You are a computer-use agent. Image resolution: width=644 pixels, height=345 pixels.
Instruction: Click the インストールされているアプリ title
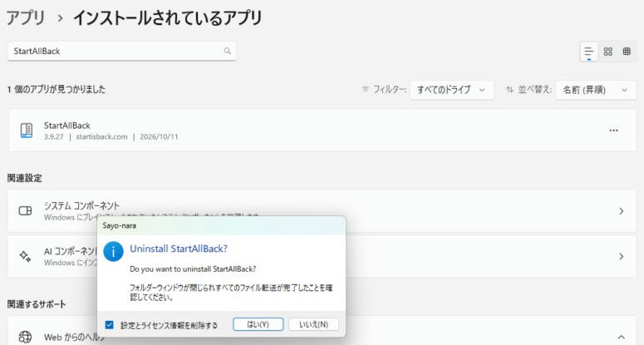click(x=168, y=18)
